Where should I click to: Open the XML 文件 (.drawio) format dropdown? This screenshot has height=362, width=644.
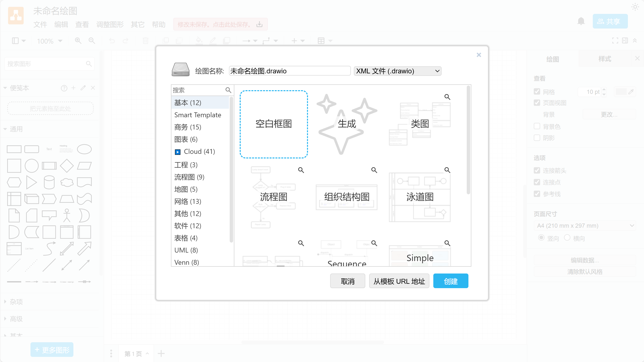pos(397,71)
